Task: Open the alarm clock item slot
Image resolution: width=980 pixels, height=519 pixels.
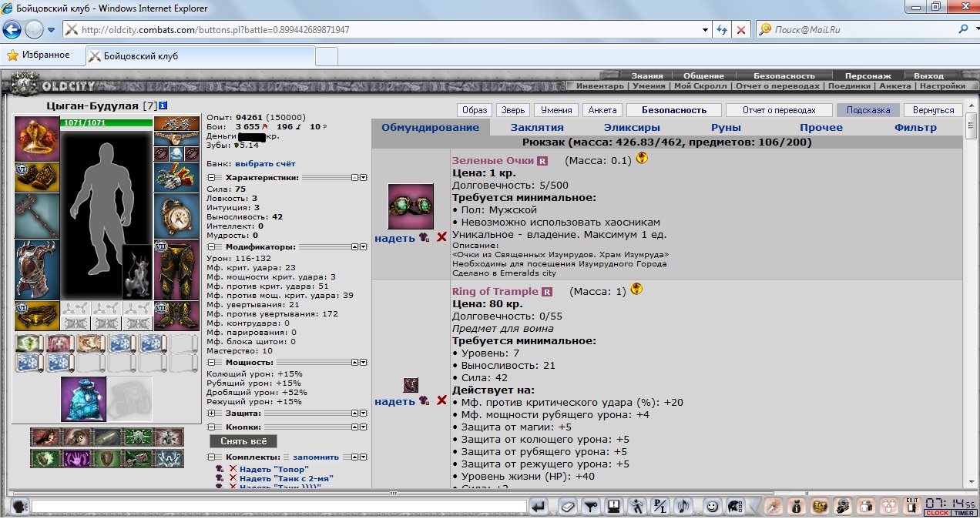Action: tap(176, 216)
